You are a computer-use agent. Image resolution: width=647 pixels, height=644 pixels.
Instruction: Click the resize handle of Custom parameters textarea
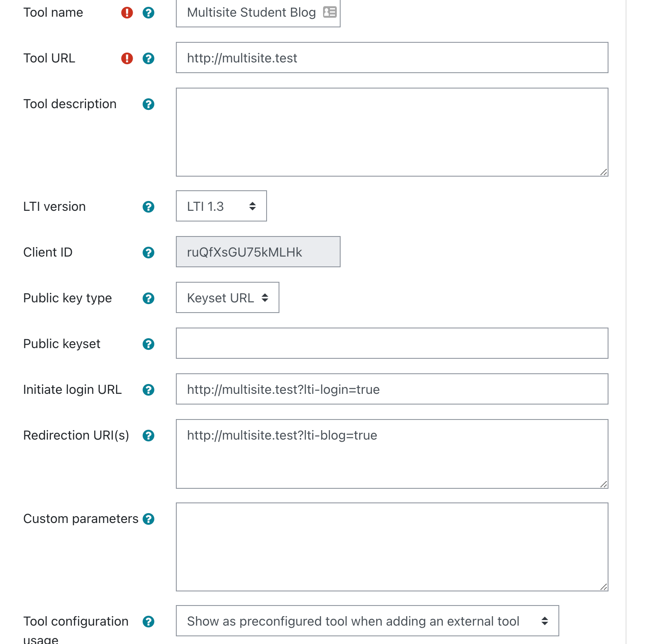tap(603, 587)
